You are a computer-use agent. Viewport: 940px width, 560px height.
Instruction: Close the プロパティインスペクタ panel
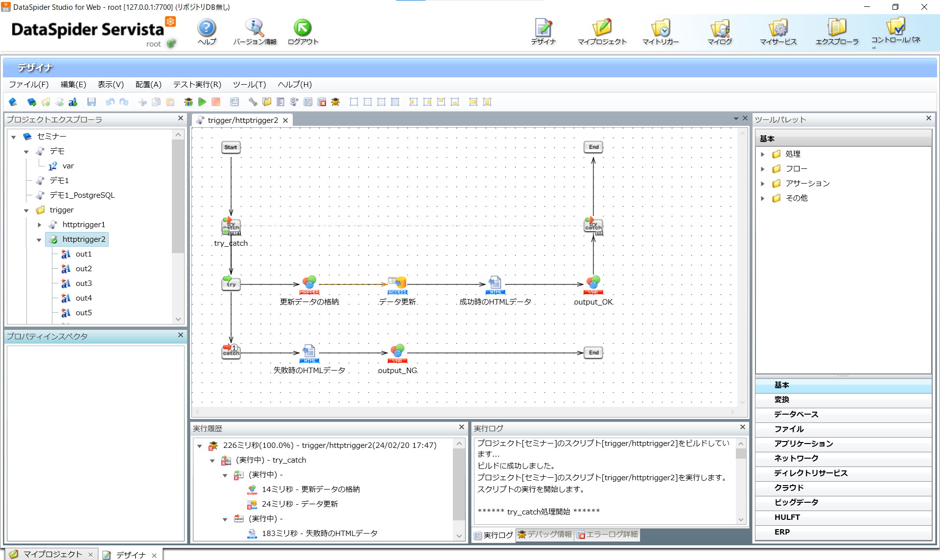[181, 335]
